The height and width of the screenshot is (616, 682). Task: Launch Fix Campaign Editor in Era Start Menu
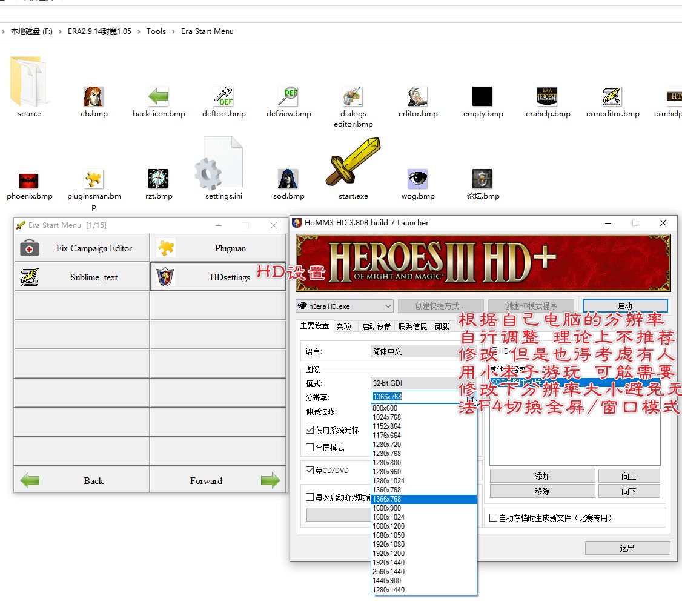pos(82,248)
